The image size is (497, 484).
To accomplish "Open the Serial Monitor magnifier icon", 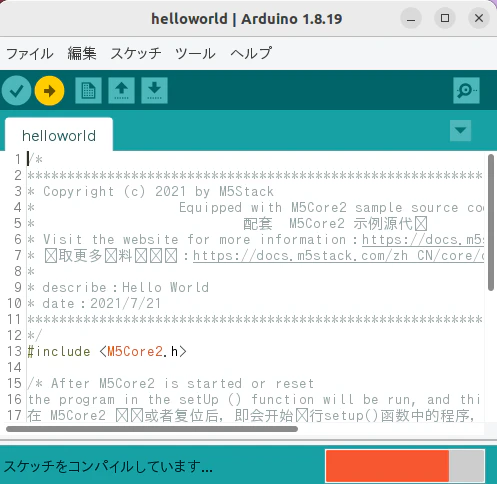I will tap(466, 91).
